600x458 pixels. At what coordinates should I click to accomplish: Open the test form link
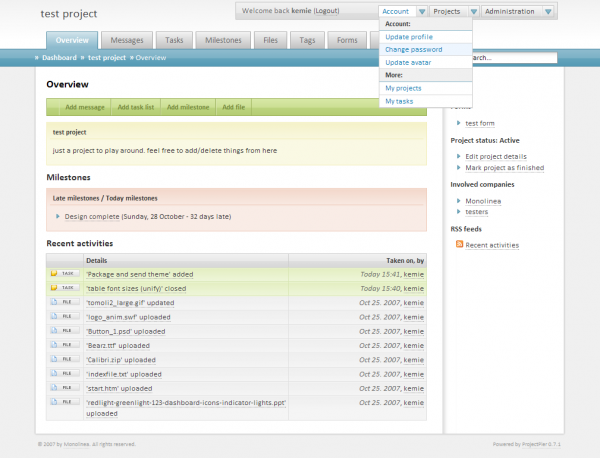(x=480, y=123)
